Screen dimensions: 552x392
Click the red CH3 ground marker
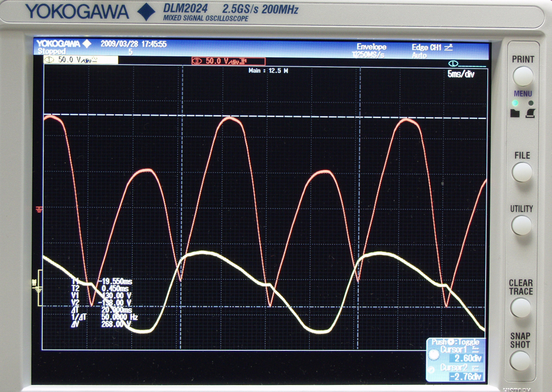pyautogui.click(x=39, y=209)
